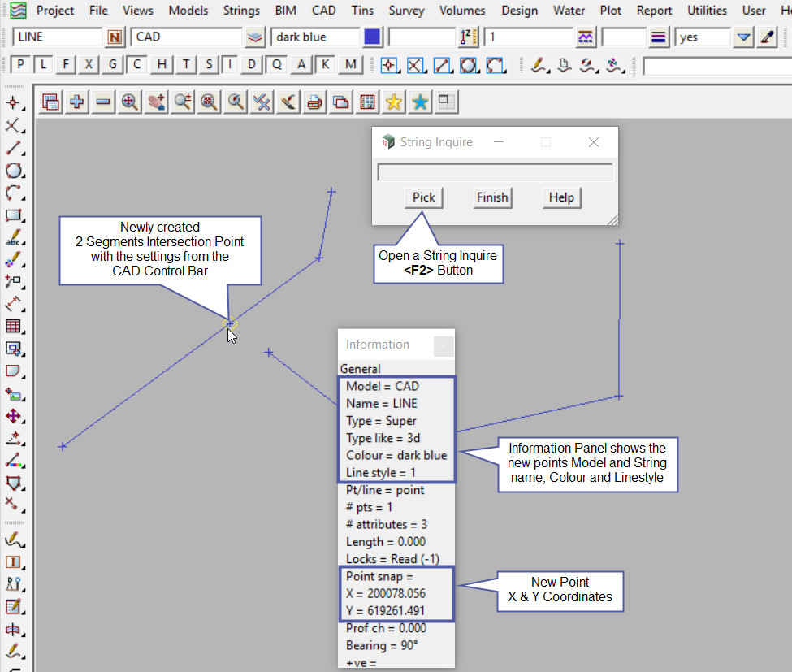Click Finish in String Inquire dialog

[x=492, y=197]
